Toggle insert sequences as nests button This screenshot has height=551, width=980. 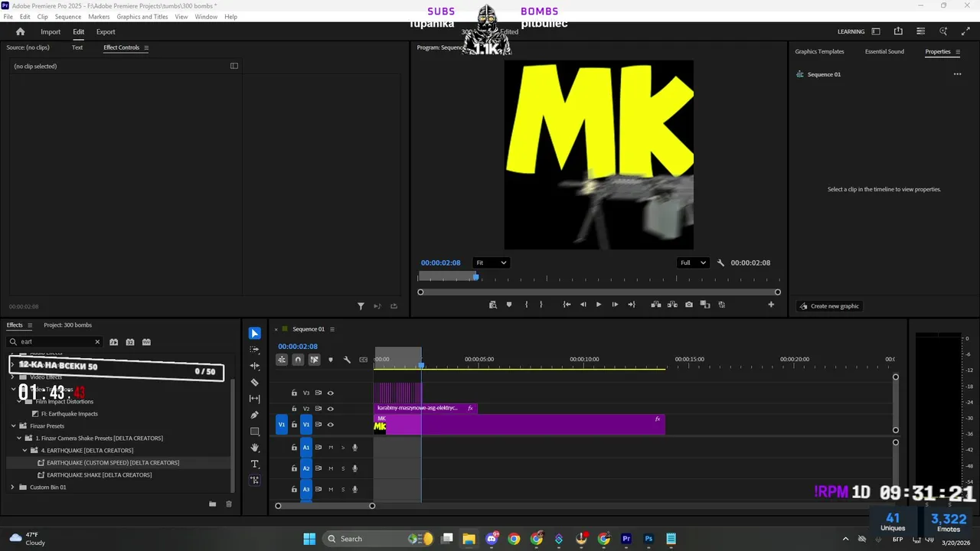pos(282,360)
